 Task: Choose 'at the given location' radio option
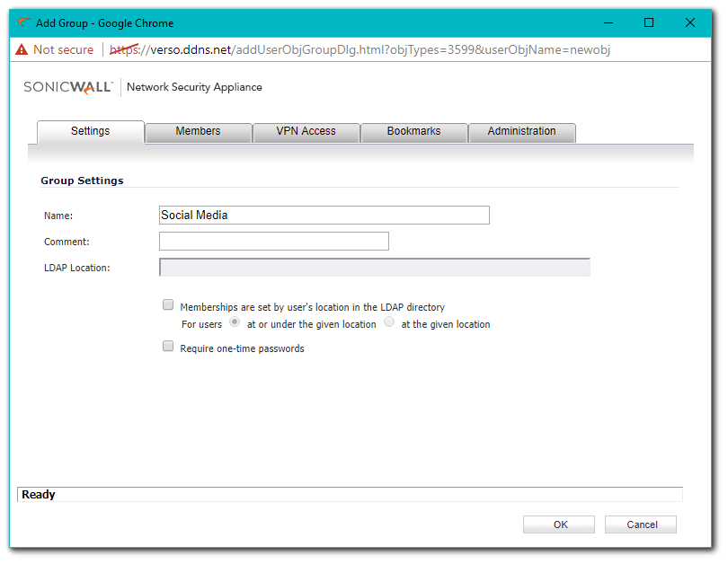389,322
